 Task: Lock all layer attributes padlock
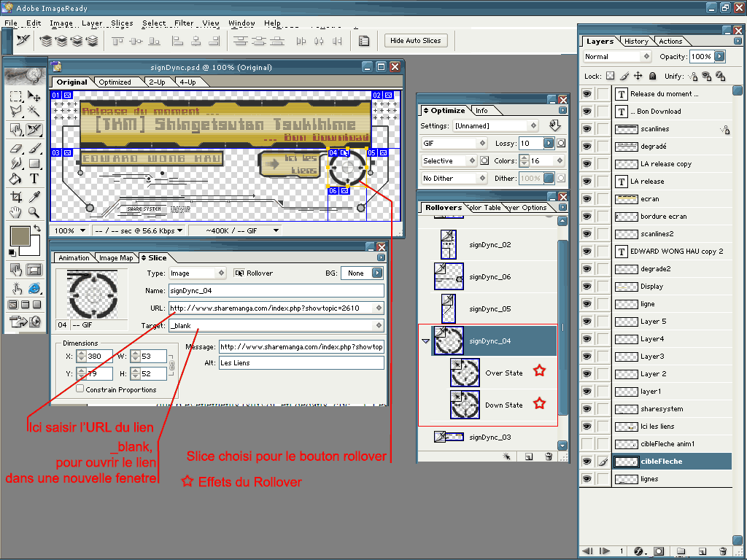pyautogui.click(x=653, y=76)
